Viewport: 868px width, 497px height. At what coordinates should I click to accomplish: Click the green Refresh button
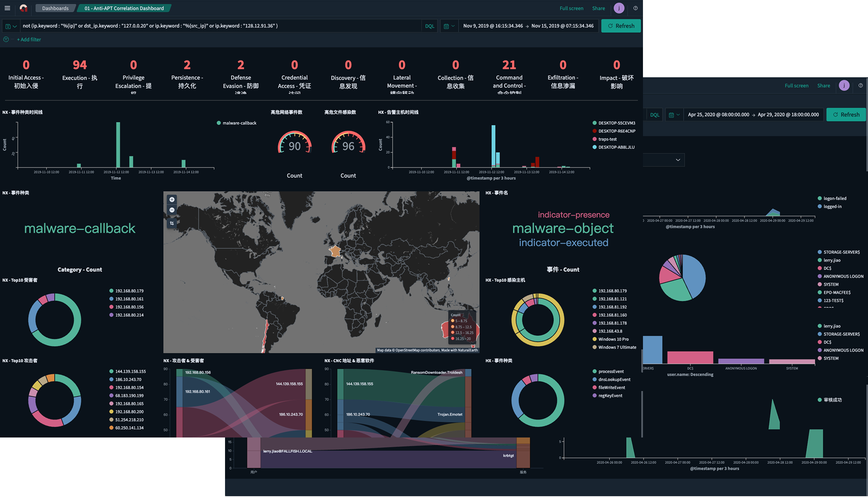[621, 26]
